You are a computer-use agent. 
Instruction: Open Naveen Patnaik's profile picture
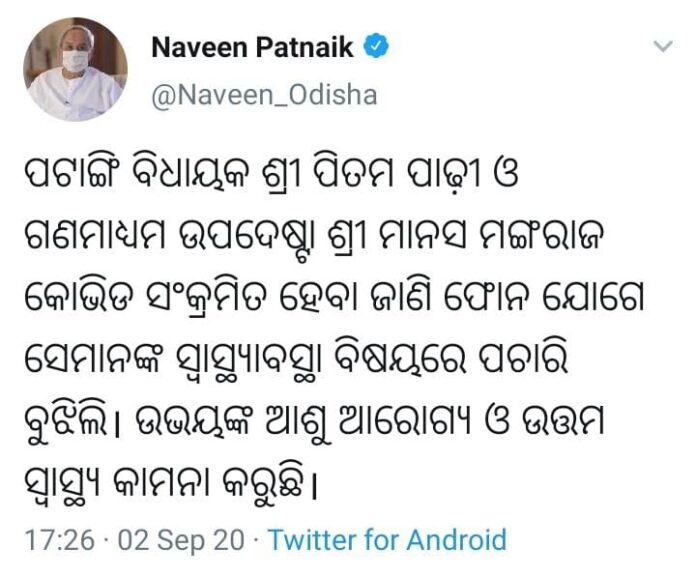click(x=75, y=70)
